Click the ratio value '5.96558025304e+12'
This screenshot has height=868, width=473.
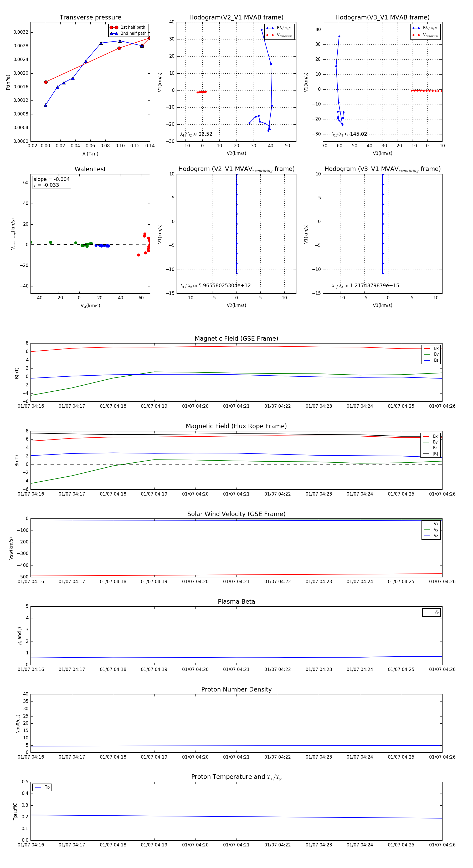point(225,285)
